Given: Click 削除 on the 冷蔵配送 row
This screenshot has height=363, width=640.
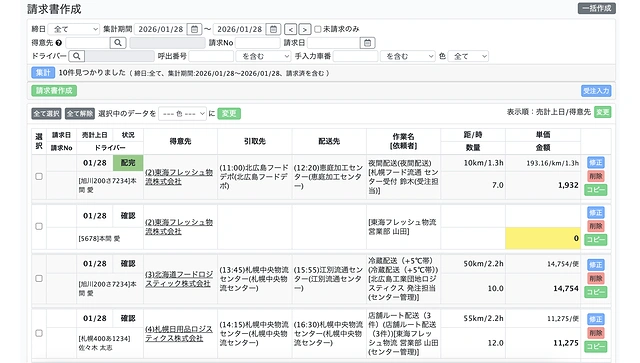Looking at the screenshot, I should point(596,278).
